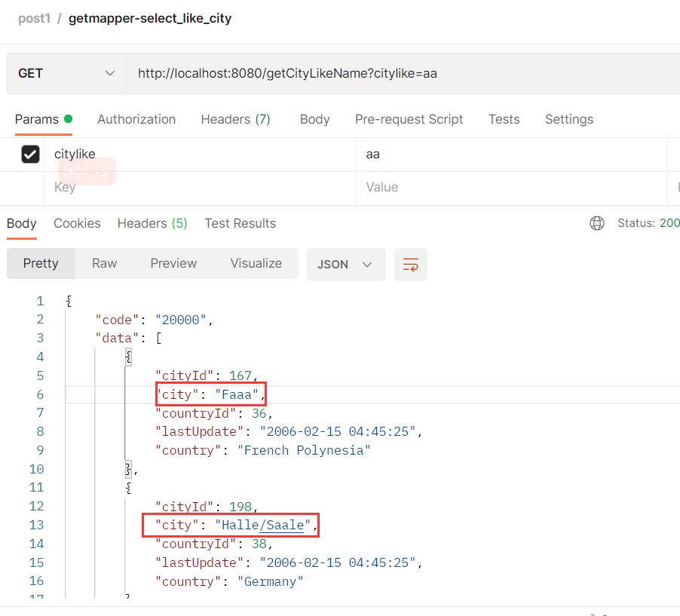Uncheck the citylike parameter checkbox
The height and width of the screenshot is (616, 680).
coord(30,155)
